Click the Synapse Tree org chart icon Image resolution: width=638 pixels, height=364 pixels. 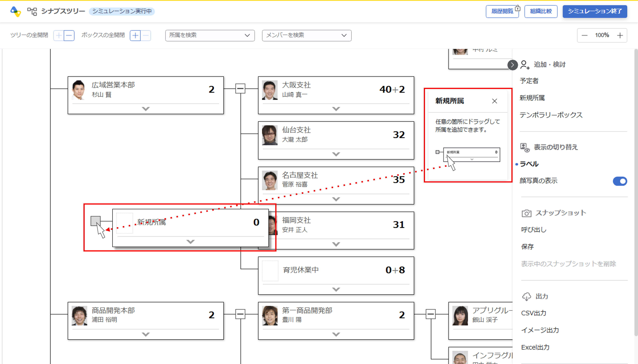click(32, 11)
